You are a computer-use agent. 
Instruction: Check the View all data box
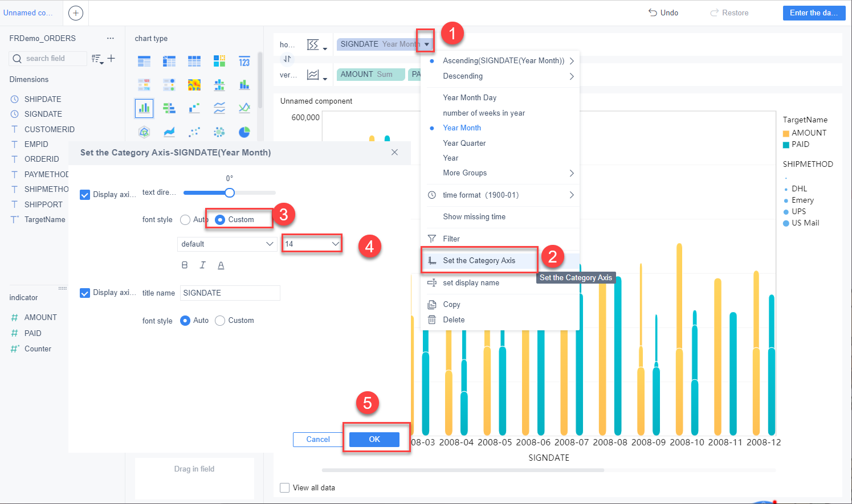285,488
